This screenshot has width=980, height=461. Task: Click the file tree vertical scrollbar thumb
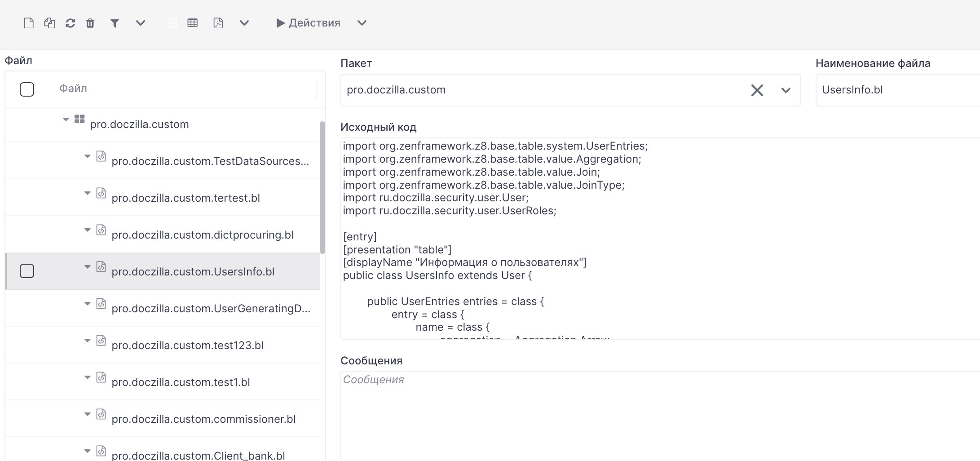[x=322, y=187]
